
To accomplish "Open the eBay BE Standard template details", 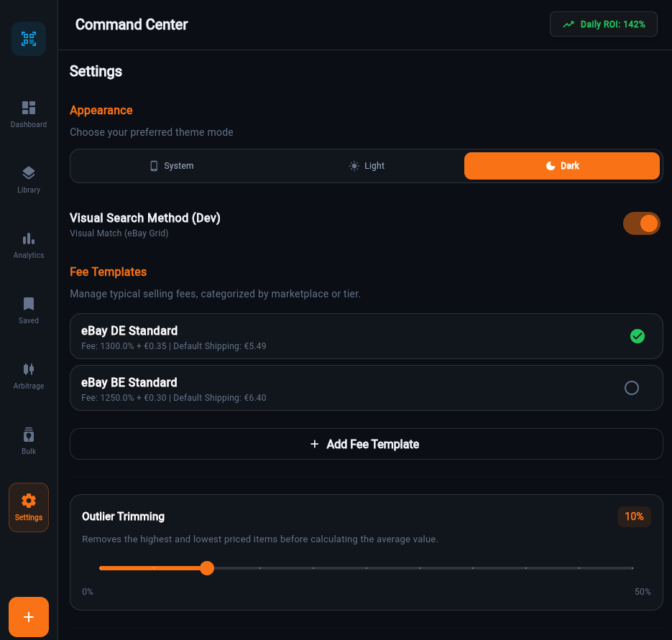I will click(287, 388).
